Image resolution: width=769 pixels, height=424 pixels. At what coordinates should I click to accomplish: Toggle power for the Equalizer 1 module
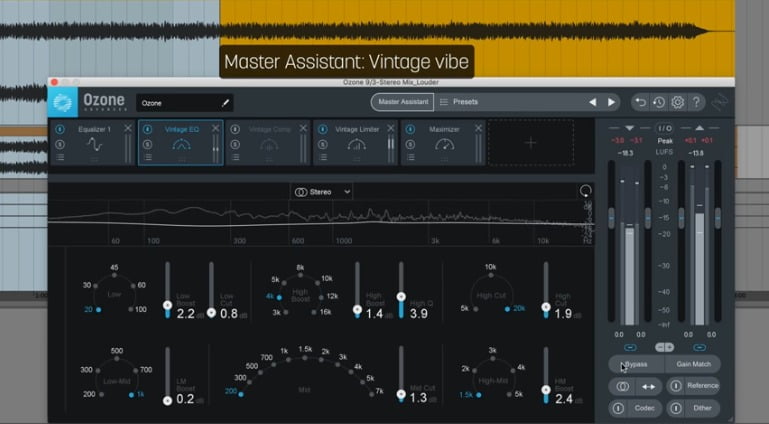[x=60, y=129]
